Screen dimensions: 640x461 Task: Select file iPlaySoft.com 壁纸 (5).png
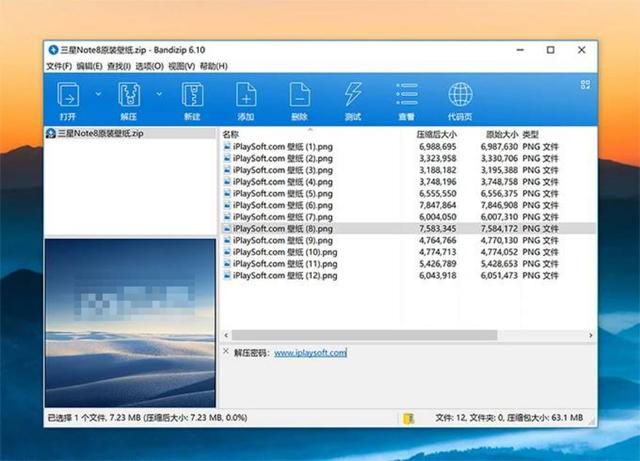pos(283,194)
